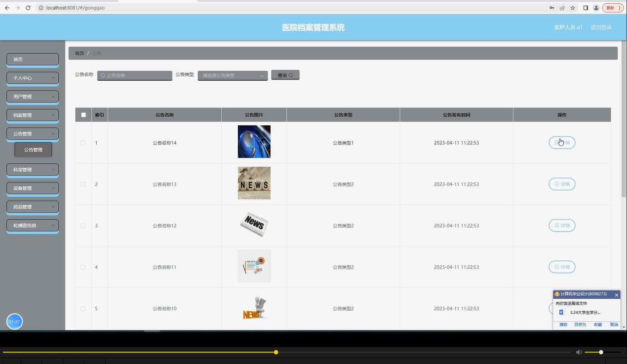This screenshot has width=627, height=364.
Task: Reload the page with refresh icon
Action: pyautogui.click(x=28, y=8)
